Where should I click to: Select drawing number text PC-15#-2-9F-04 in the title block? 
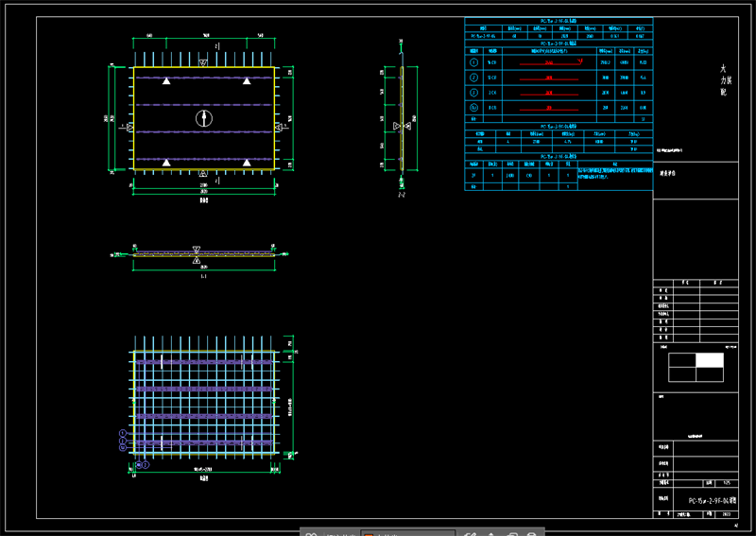(713, 501)
